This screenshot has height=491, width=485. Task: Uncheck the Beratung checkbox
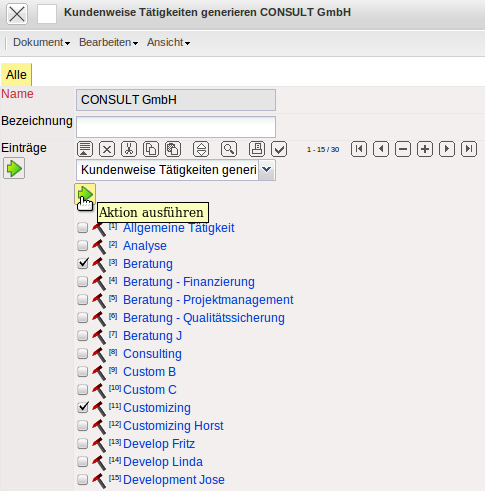[82, 264]
